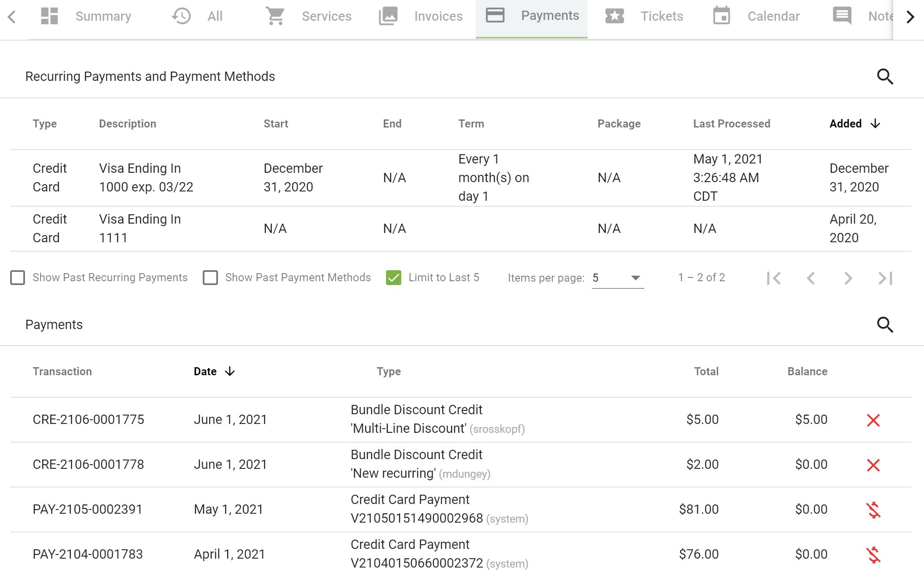Click the credit card Payments icon
Viewport: 924px width, 576px height.
pyautogui.click(x=495, y=16)
